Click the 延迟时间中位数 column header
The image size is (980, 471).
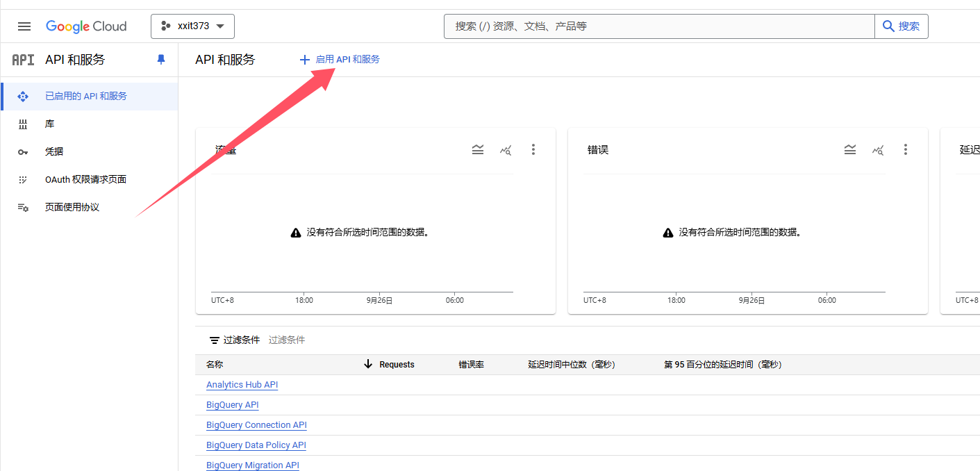[x=572, y=365]
